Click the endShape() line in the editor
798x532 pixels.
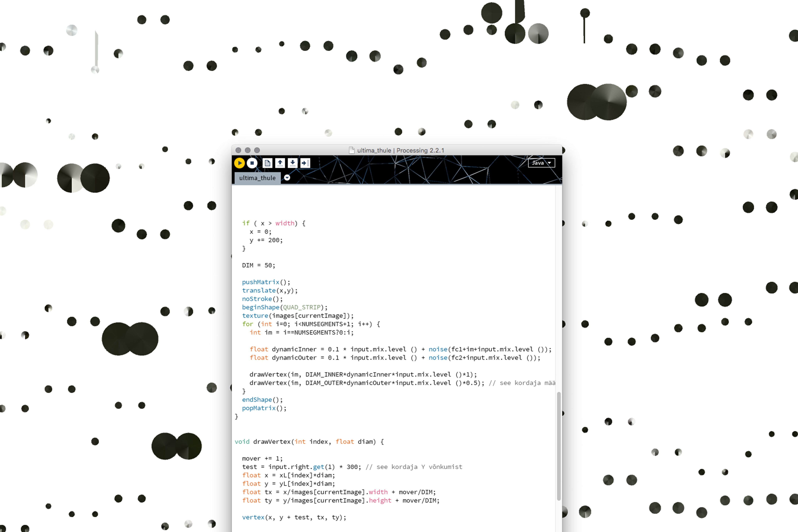tap(262, 400)
